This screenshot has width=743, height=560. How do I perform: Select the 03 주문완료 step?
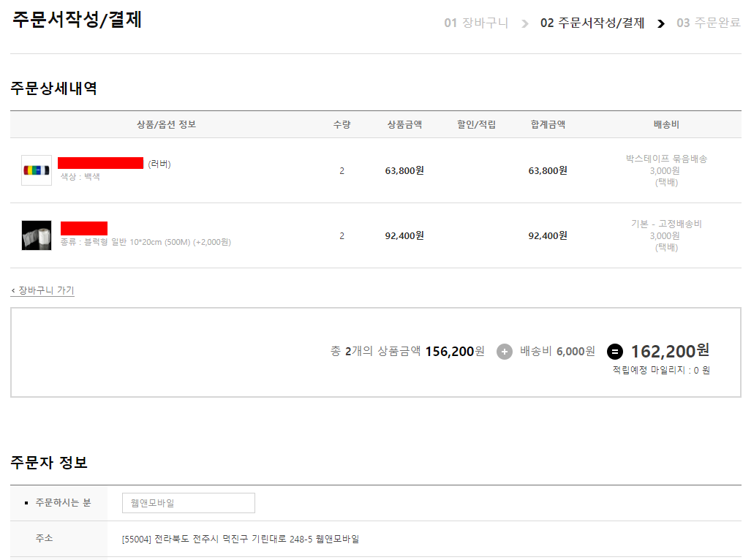(708, 23)
